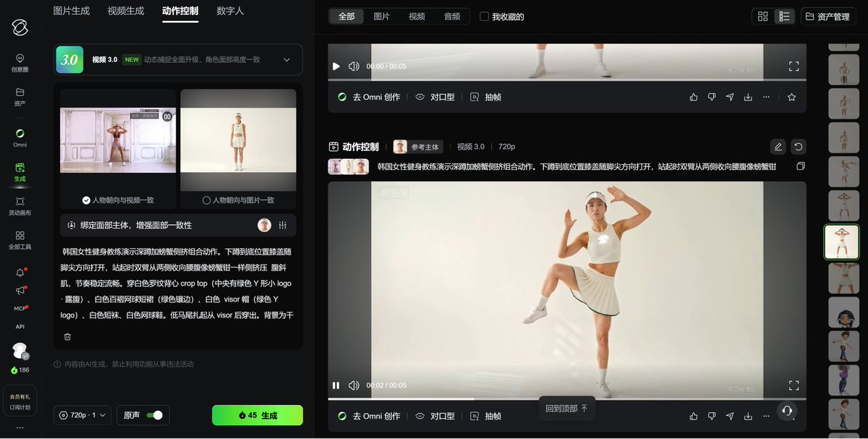Click the green 45 生成 button
868x439 pixels.
click(x=258, y=415)
